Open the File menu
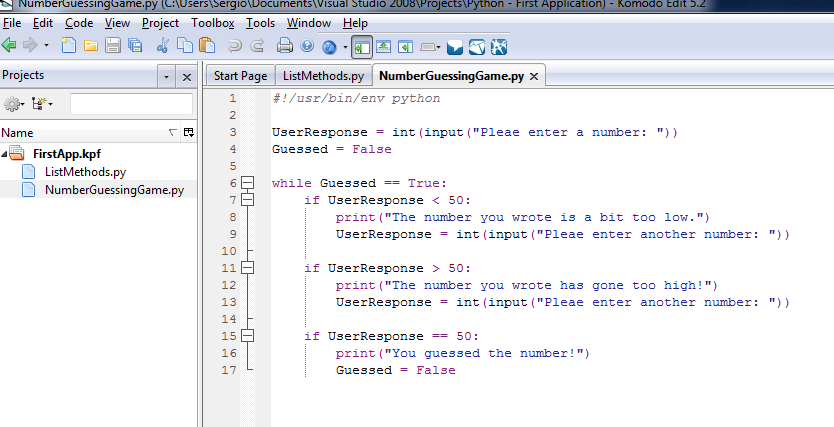 click(x=12, y=23)
